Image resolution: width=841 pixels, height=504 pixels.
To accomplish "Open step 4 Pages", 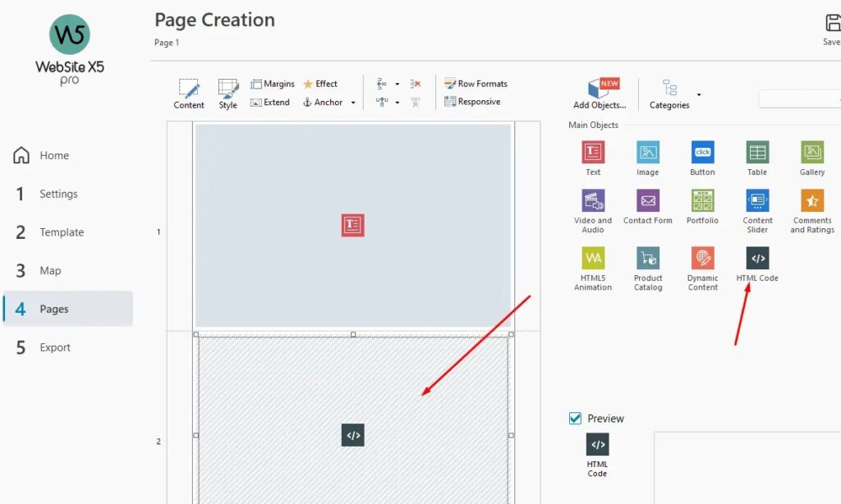I will (68, 309).
